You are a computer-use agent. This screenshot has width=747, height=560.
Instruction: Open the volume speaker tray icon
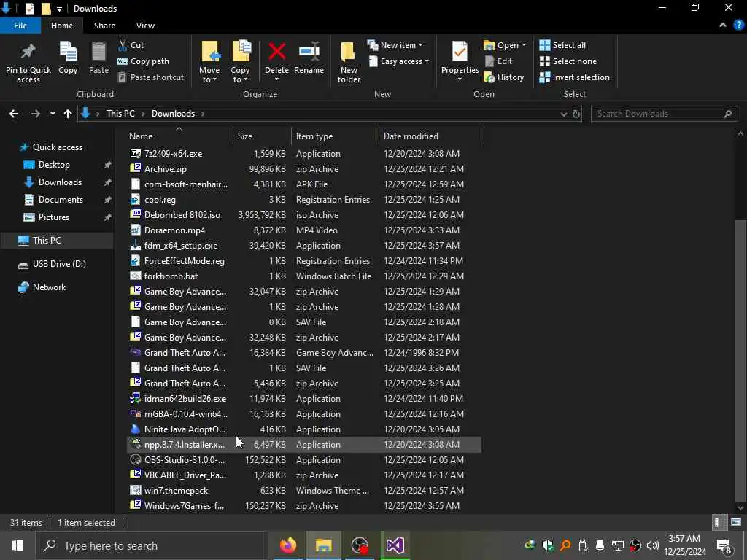(653, 545)
